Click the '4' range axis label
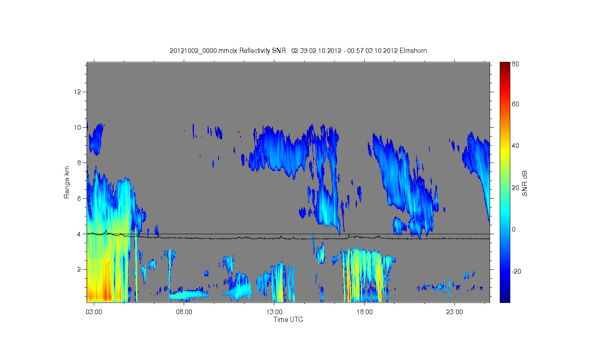Viewport: 607px width, 364px height. click(79, 234)
